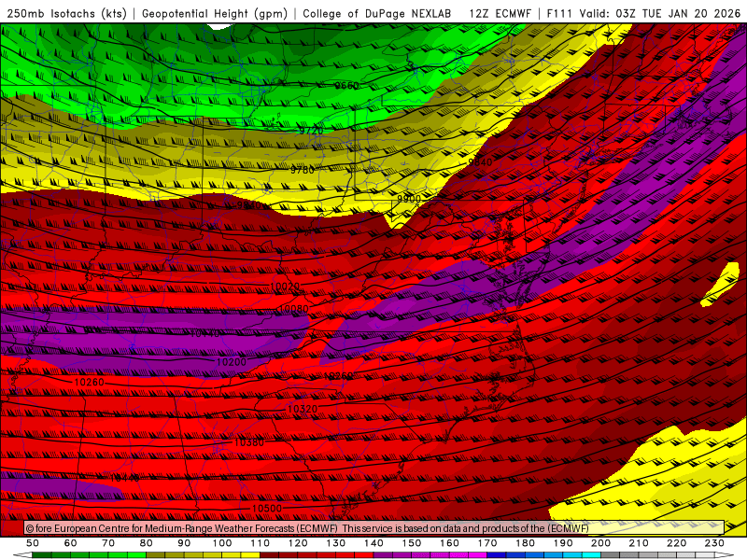Click the 120 value on the color scale

[298, 543]
